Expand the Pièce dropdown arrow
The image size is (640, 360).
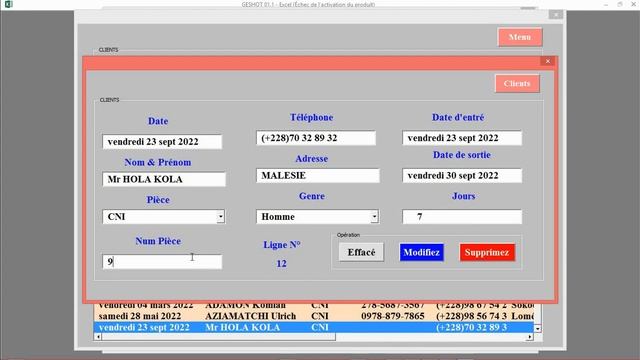pos(220,217)
